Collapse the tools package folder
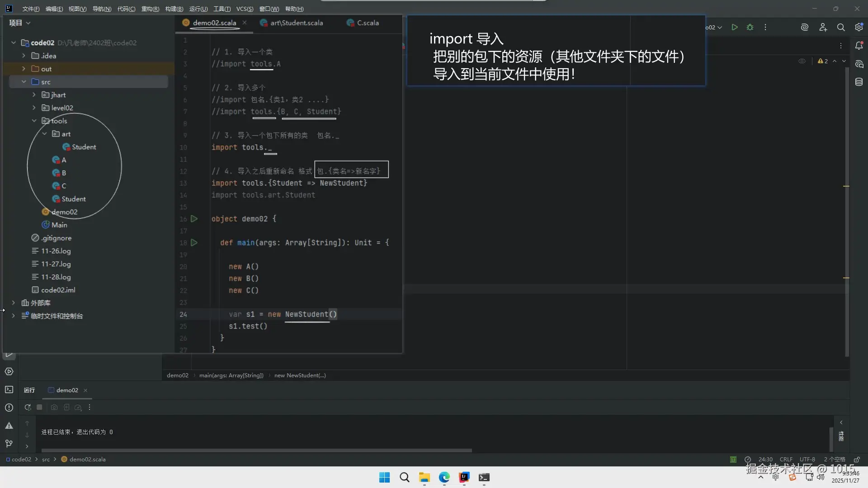 click(34, 121)
